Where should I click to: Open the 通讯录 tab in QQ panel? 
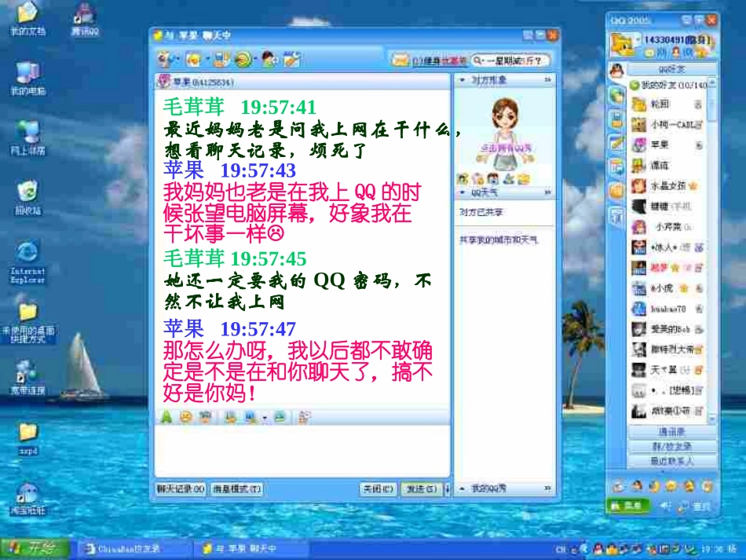[671, 431]
